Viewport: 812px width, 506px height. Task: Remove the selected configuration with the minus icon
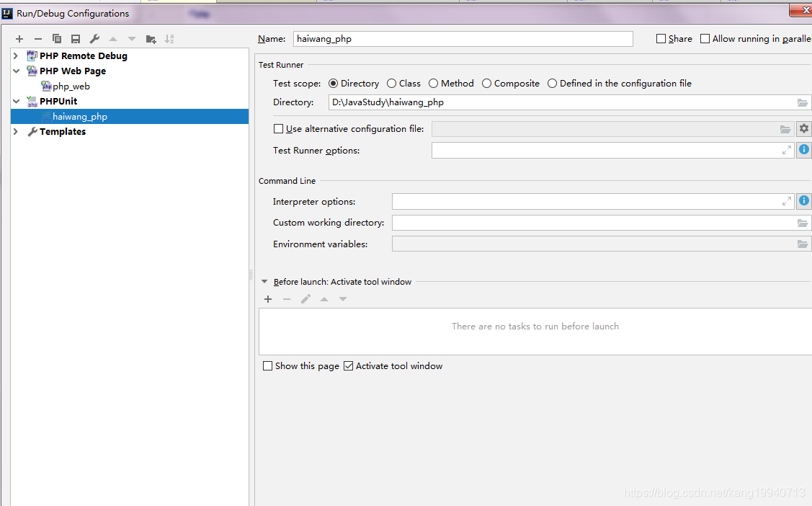(37, 39)
